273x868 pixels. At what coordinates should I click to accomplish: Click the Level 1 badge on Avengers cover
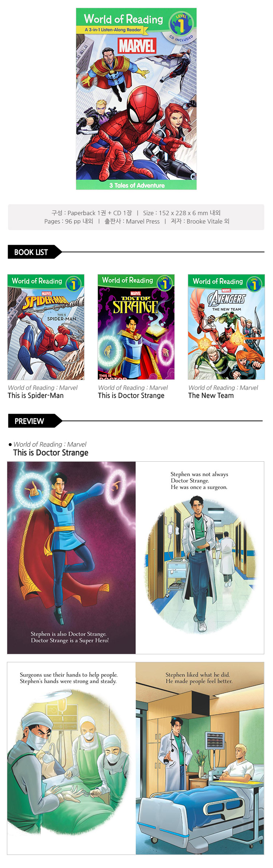tap(254, 284)
